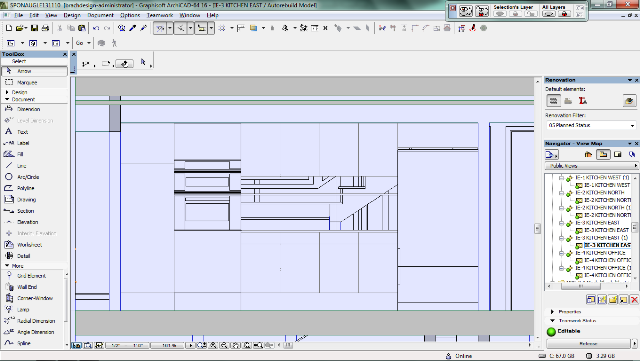Select the Dimension tool

click(34, 109)
